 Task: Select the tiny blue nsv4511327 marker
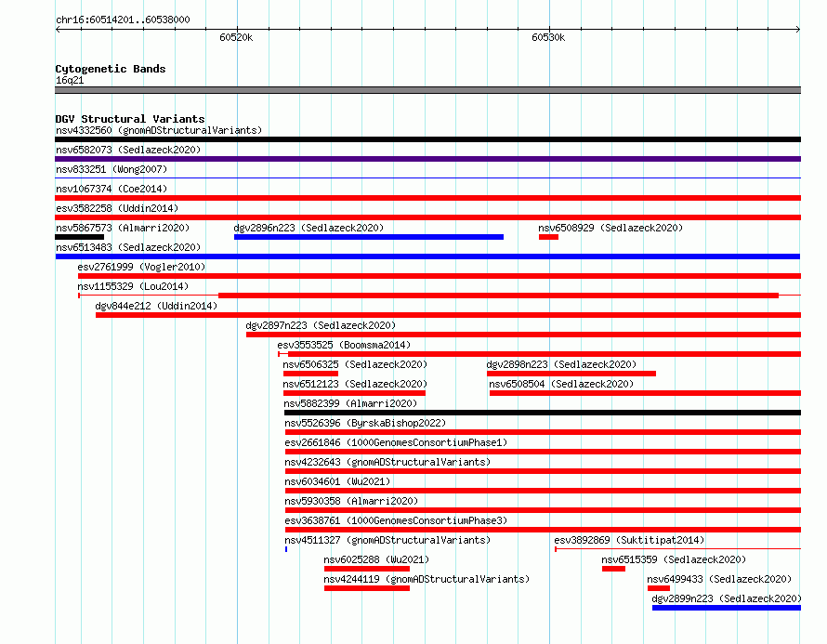(286, 549)
